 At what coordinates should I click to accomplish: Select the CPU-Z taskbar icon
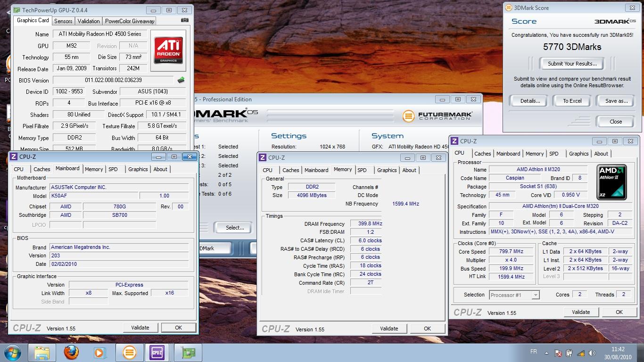click(x=157, y=353)
